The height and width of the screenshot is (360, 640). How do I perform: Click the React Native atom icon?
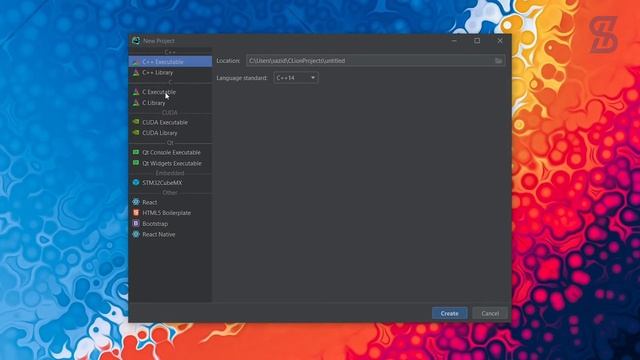[x=136, y=234]
